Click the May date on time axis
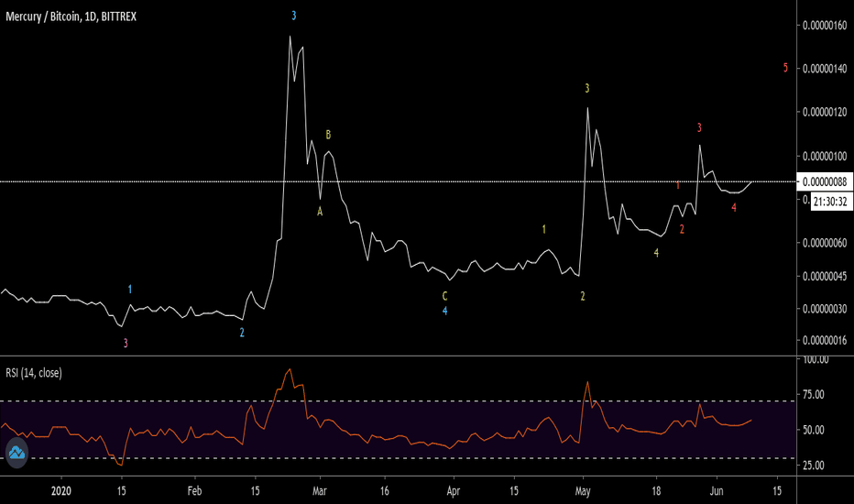 pos(583,491)
